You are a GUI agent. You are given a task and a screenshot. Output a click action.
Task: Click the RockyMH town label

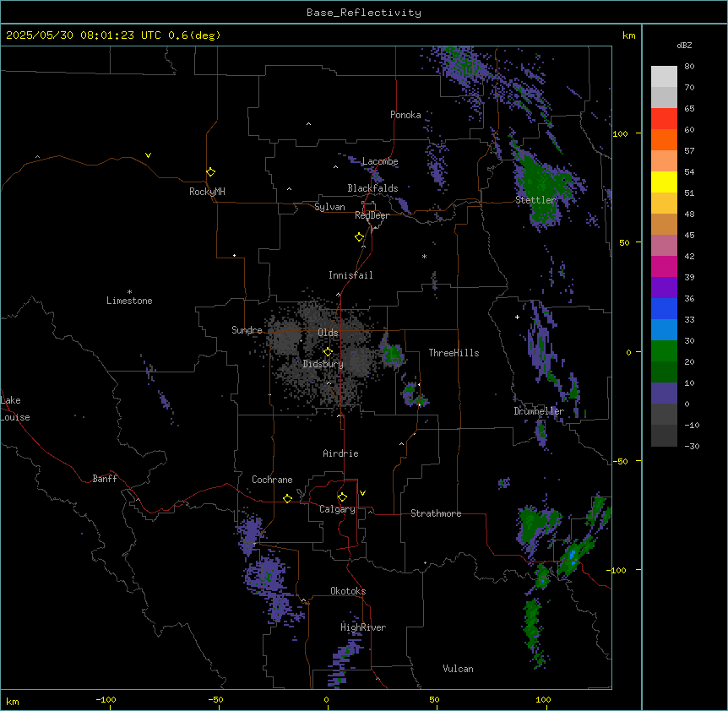[x=207, y=192]
